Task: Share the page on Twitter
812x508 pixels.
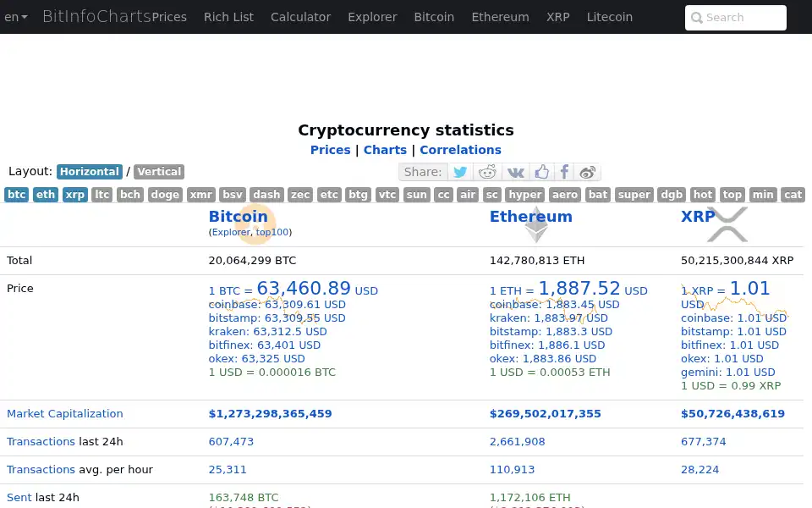Action: 460,172
